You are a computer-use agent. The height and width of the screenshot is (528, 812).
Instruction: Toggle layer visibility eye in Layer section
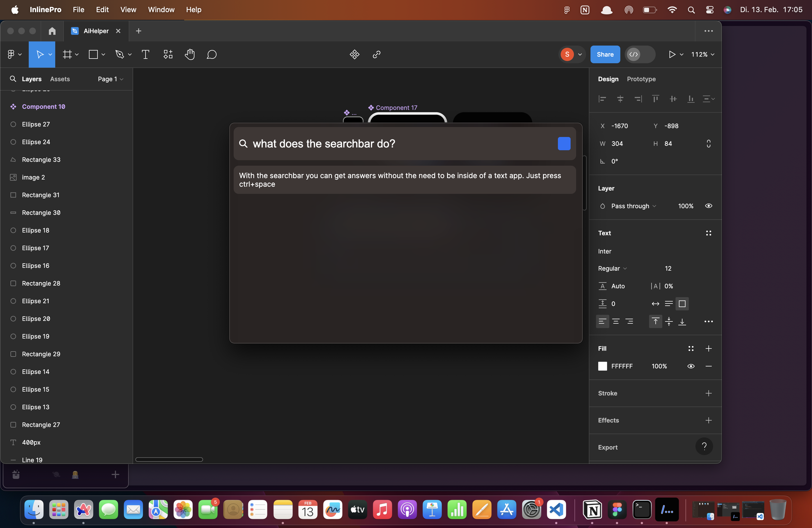point(708,206)
